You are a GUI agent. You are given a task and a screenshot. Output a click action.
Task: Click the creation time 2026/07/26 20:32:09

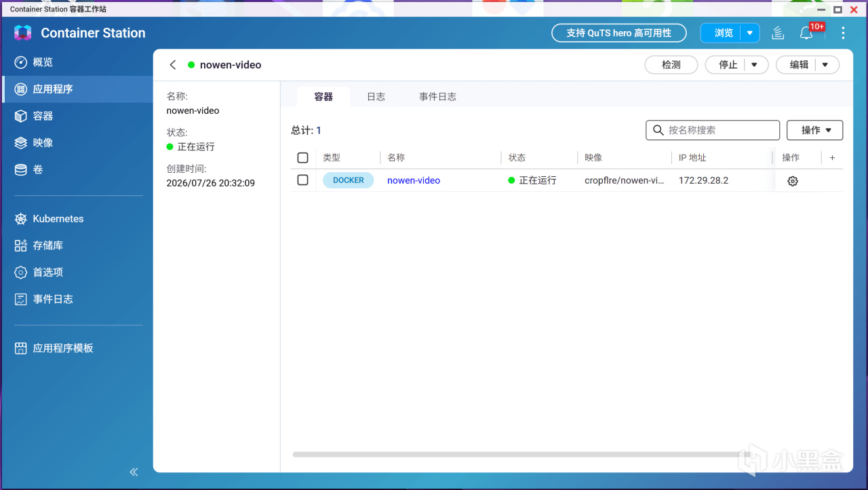click(211, 183)
